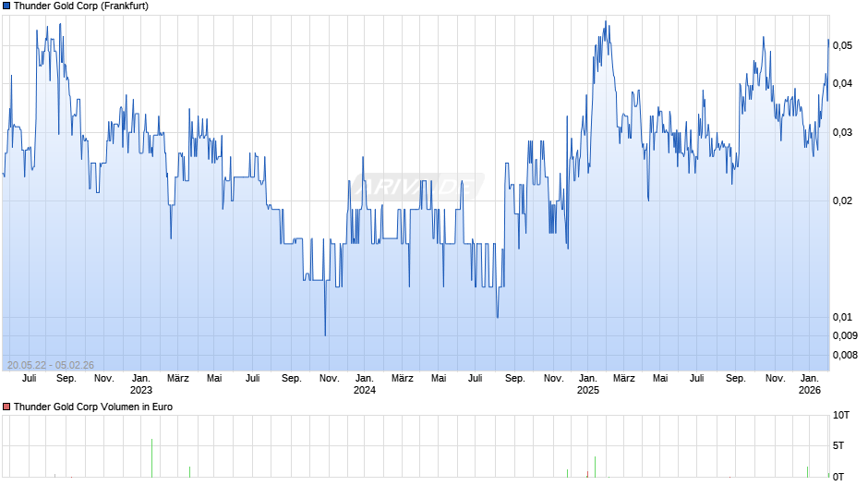Click the "5T" volume axis label
The image size is (868, 486).
pyautogui.click(x=838, y=445)
